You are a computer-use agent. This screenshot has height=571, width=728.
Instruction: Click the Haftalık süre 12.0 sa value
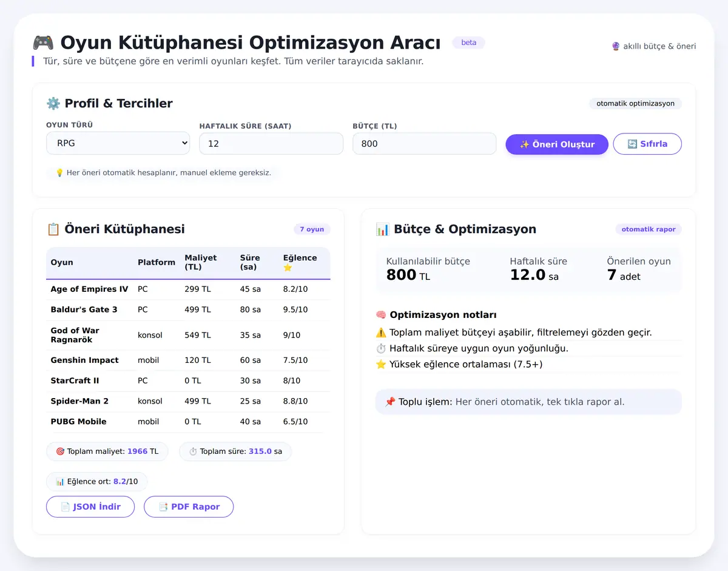[534, 275]
